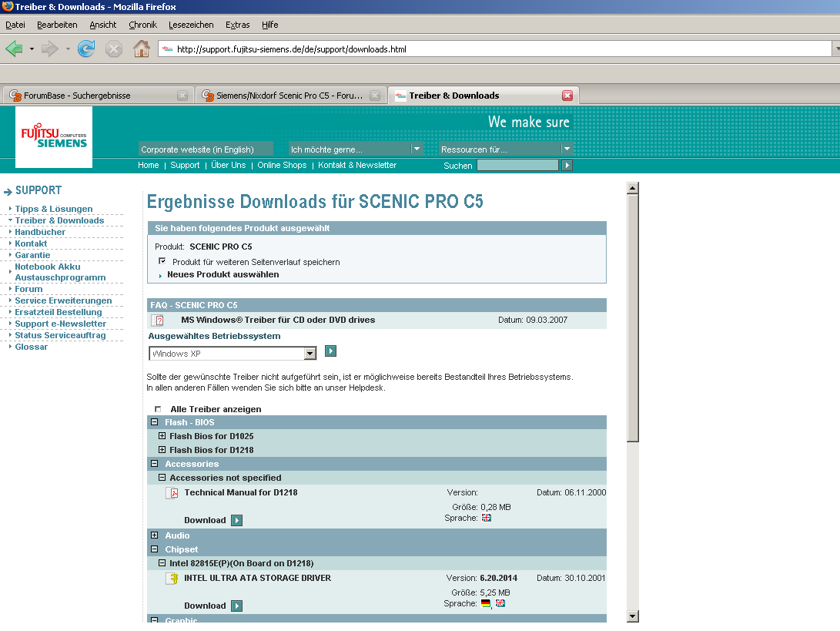This screenshot has height=631, width=840.
Task: Open 'Status Serviceauftrag' in the sidebar
Action: coord(60,336)
